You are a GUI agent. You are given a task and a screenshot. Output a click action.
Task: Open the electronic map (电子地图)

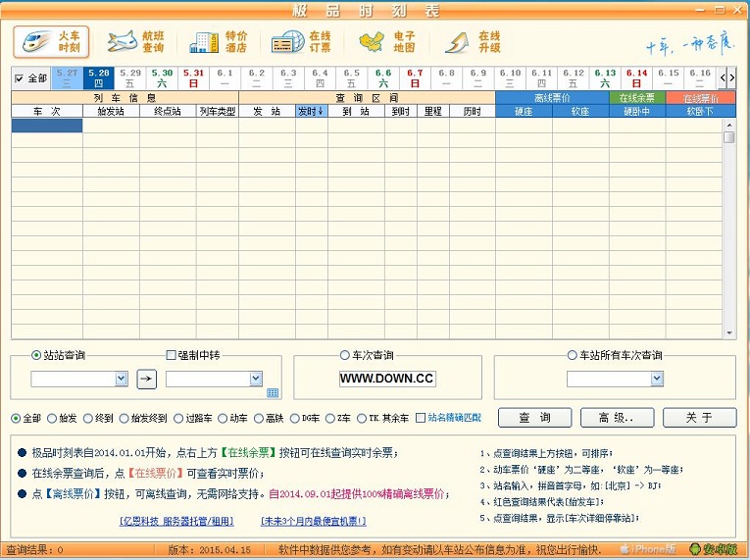[x=386, y=42]
